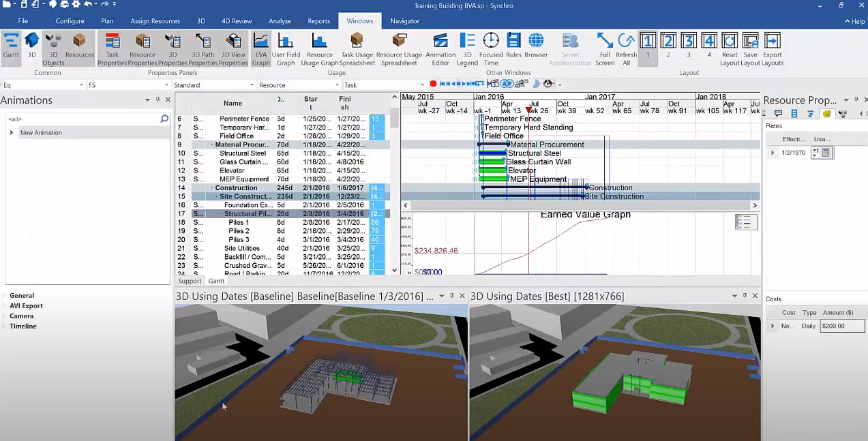Click Export Layouts

coord(773,49)
